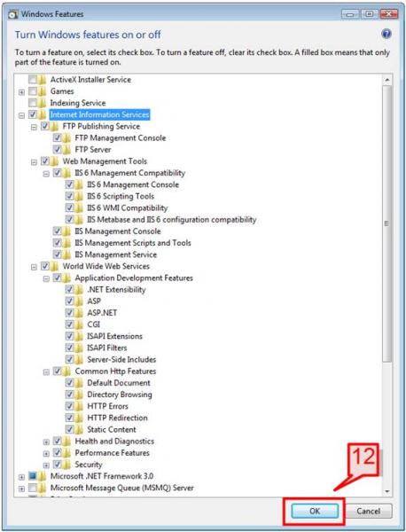This screenshot has width=406, height=532.
Task: Uncheck the CGI checkbox
Action: pyautogui.click(x=69, y=325)
